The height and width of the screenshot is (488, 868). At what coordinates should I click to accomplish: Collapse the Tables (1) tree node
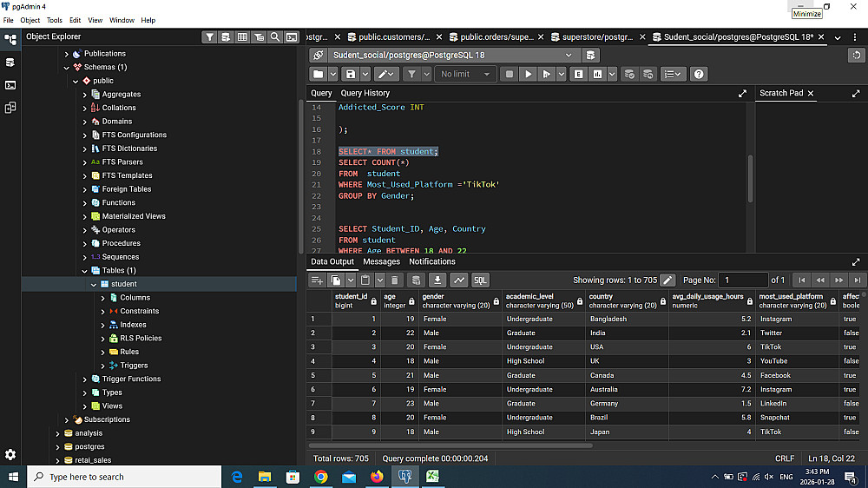tap(84, 270)
